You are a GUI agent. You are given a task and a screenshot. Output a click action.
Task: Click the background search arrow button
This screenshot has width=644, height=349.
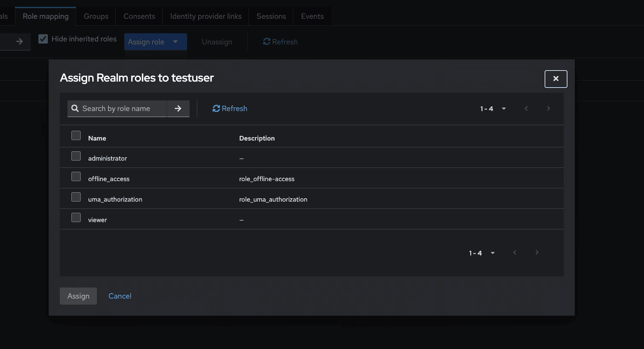tap(19, 41)
